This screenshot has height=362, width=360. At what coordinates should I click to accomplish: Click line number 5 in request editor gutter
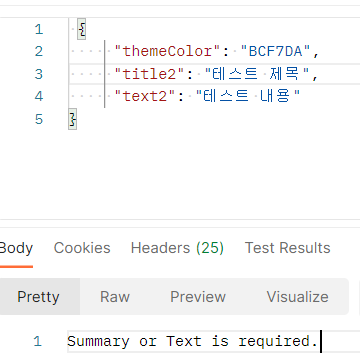tap(39, 119)
